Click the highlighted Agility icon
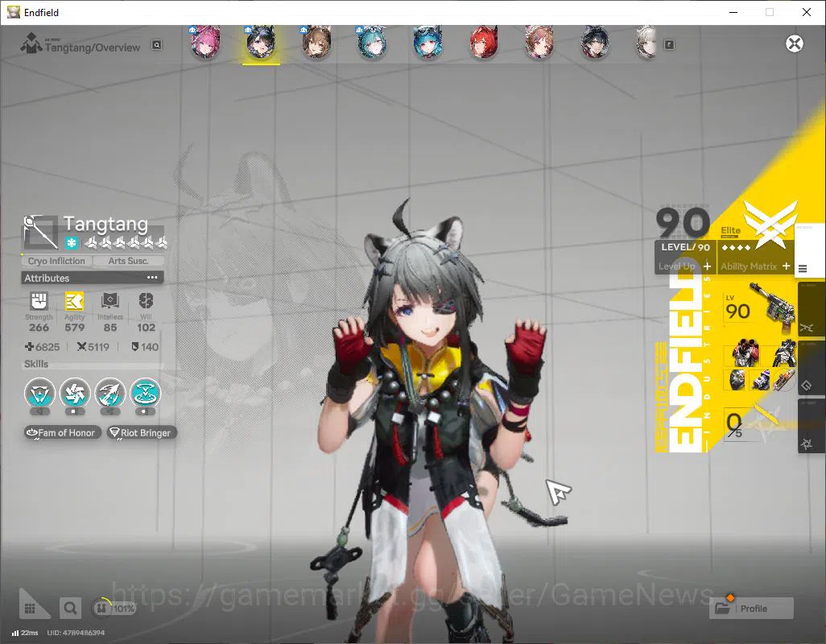The image size is (826, 644). coord(74,301)
